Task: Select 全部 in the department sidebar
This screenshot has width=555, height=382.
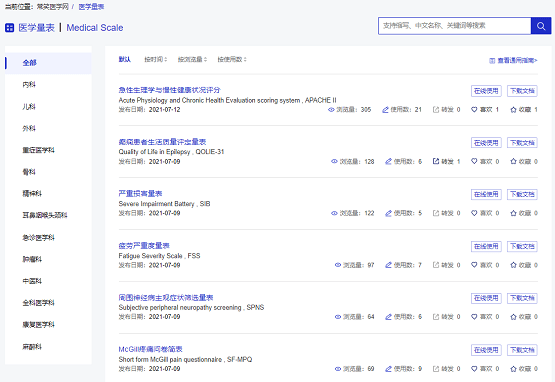Action: (48, 63)
